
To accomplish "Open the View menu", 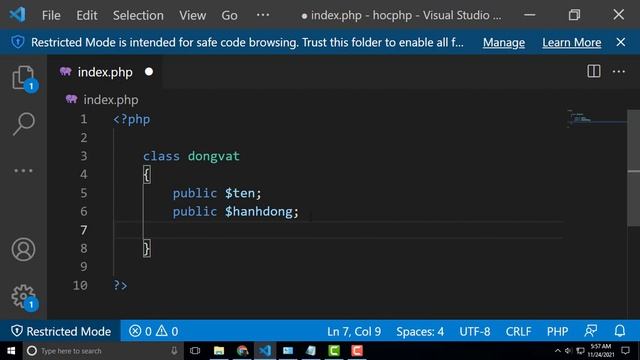I will [x=192, y=16].
